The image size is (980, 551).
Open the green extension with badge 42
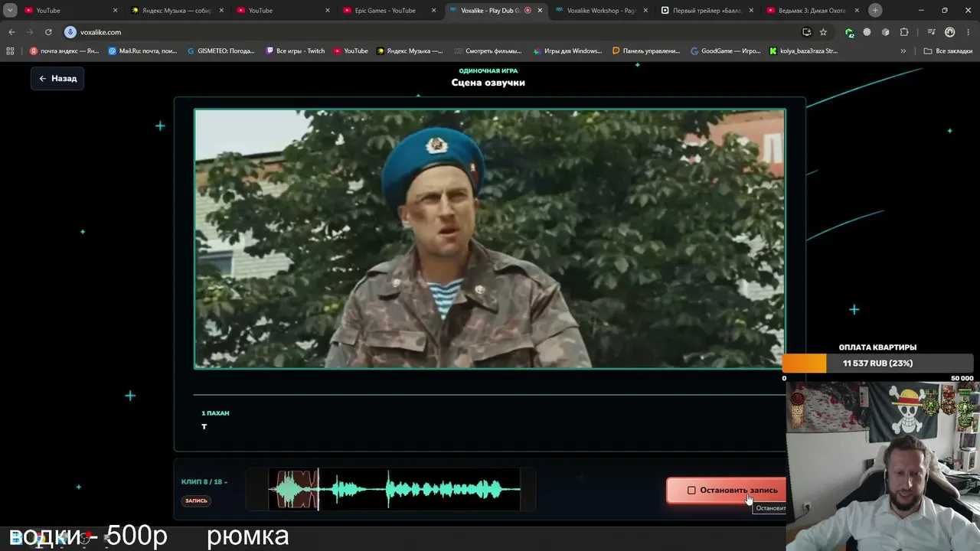[849, 32]
